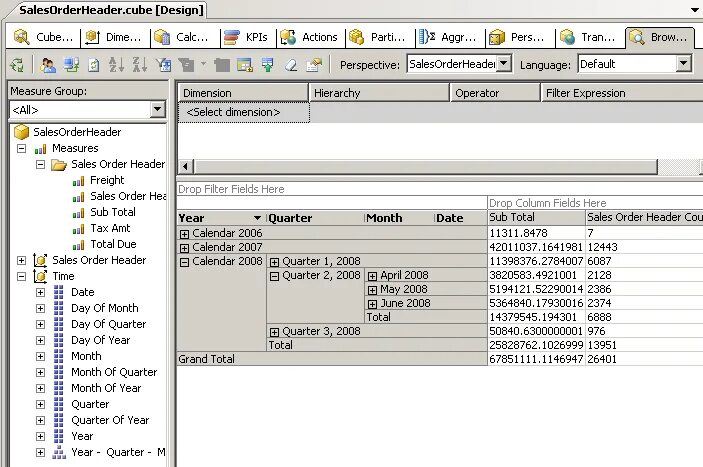Click the Year - Quarter hierarchy icon
Image resolution: width=703 pixels, height=467 pixels.
point(59,453)
